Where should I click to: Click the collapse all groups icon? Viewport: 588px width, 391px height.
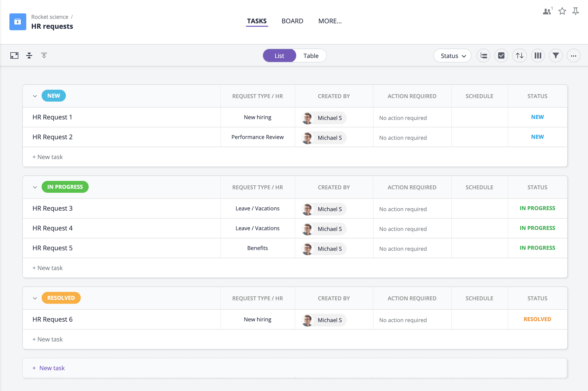pyautogui.click(x=29, y=55)
